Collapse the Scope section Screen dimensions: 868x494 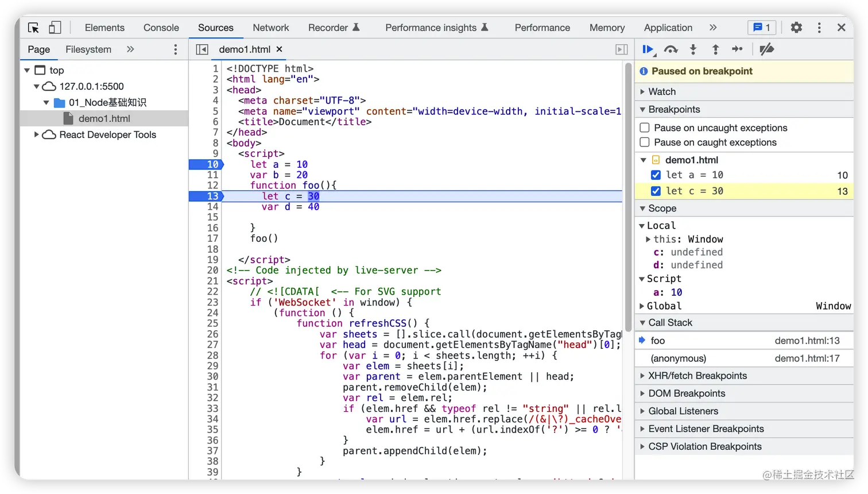(x=744, y=209)
